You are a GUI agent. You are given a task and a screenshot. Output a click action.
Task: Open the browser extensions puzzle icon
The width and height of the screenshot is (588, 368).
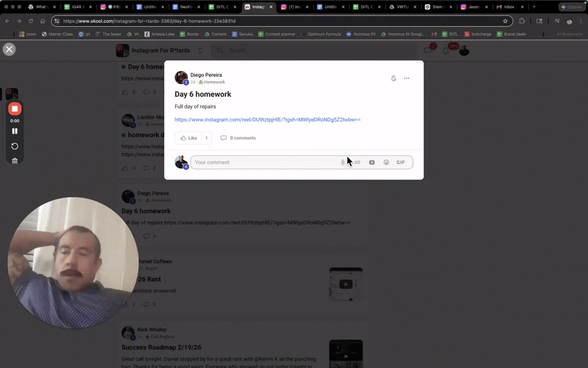(x=521, y=21)
